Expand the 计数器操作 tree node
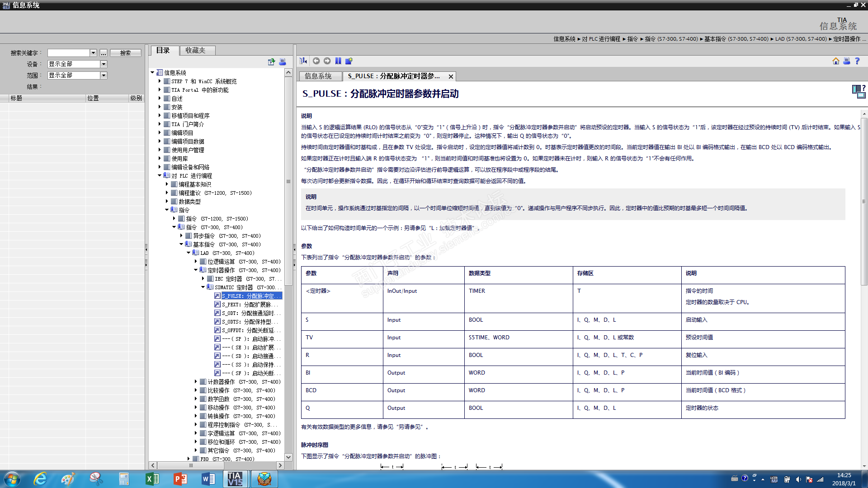The width and height of the screenshot is (868, 488). [x=196, y=382]
